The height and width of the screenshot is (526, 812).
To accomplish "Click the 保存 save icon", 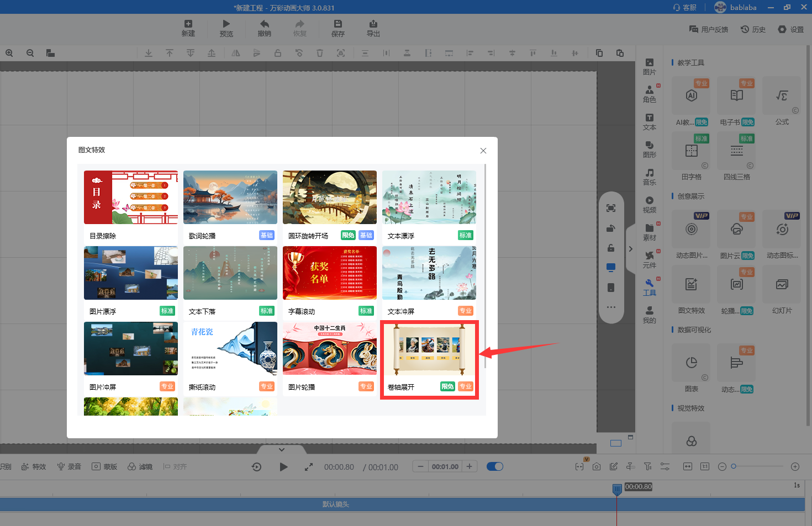I will pos(338,24).
